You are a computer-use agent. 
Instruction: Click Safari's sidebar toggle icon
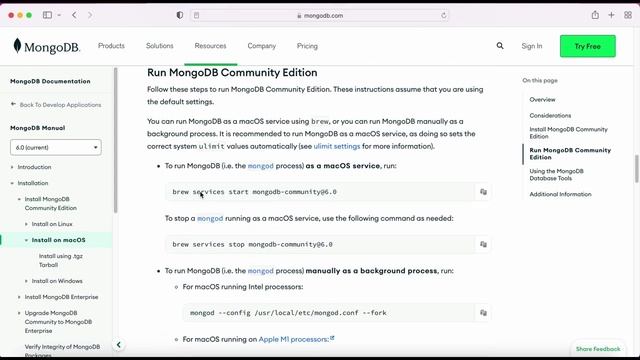[x=47, y=15]
